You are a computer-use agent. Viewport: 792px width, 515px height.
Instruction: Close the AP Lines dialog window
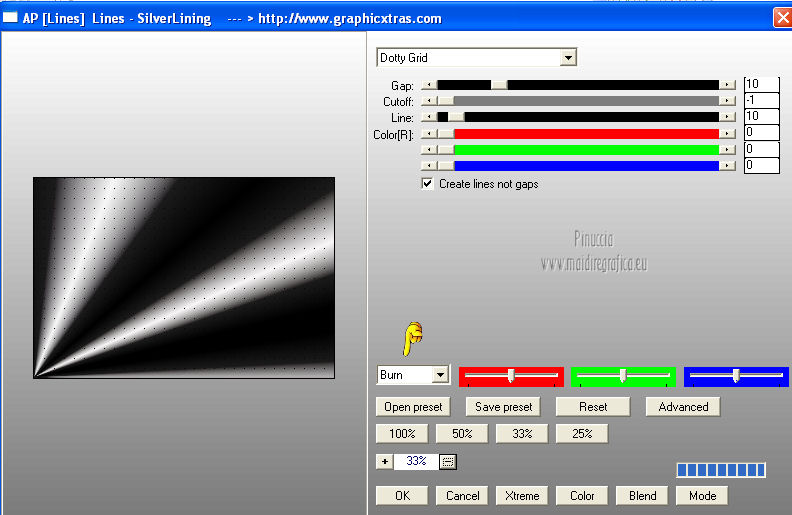pyautogui.click(x=782, y=18)
